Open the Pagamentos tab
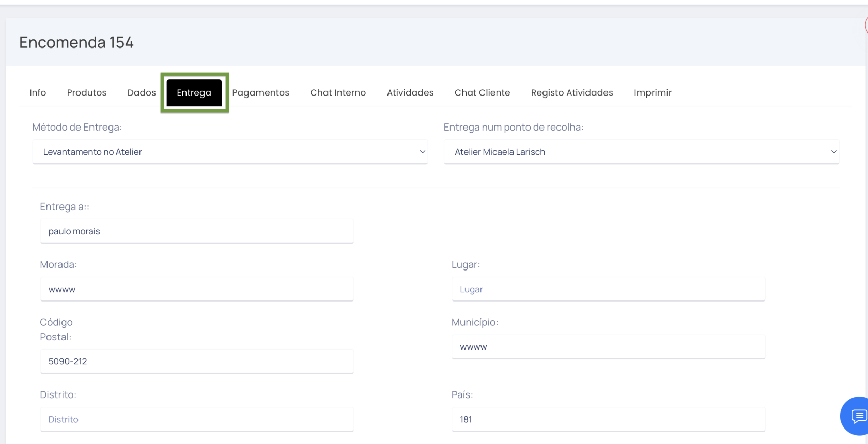The height and width of the screenshot is (444, 868). 261,93
